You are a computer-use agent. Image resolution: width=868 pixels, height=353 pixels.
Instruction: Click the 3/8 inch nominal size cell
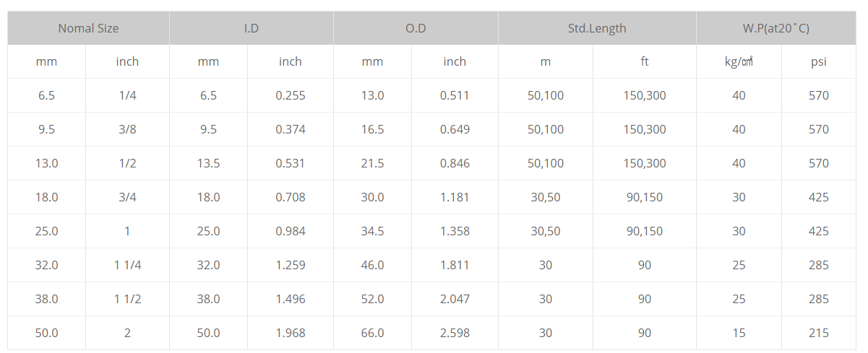127,130
